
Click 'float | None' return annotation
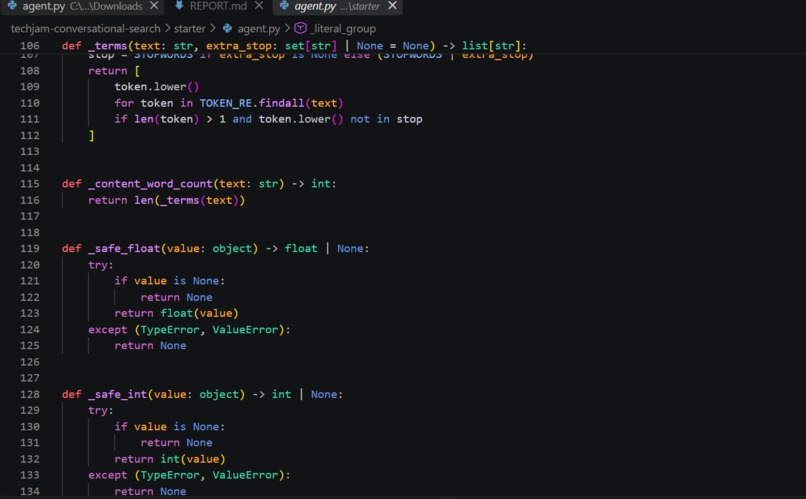324,249
